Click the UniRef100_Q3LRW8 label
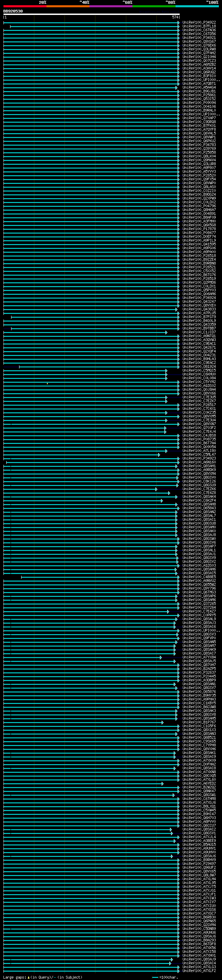This screenshot has height=980, width=222. point(199,49)
